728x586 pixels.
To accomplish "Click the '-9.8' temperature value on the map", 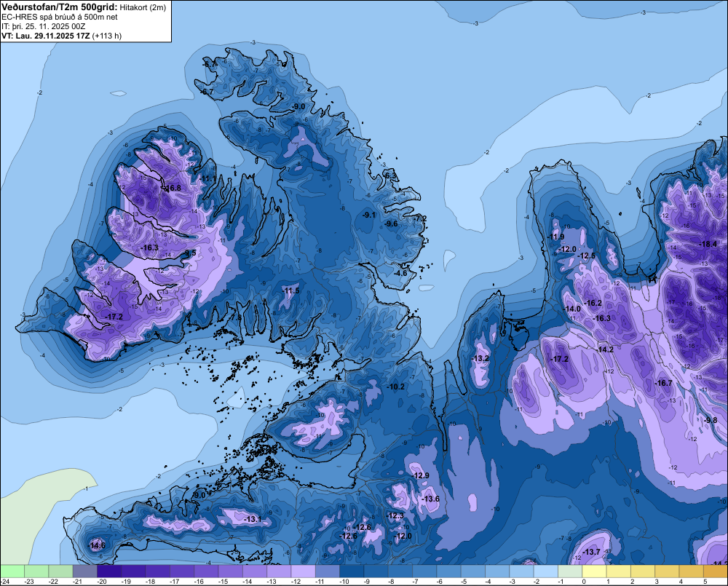I will pos(711,420).
